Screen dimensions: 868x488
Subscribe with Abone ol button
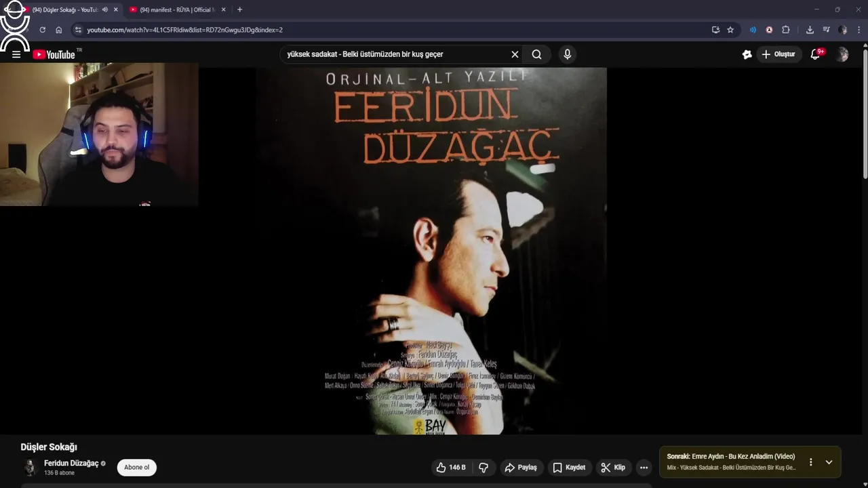[136, 468]
